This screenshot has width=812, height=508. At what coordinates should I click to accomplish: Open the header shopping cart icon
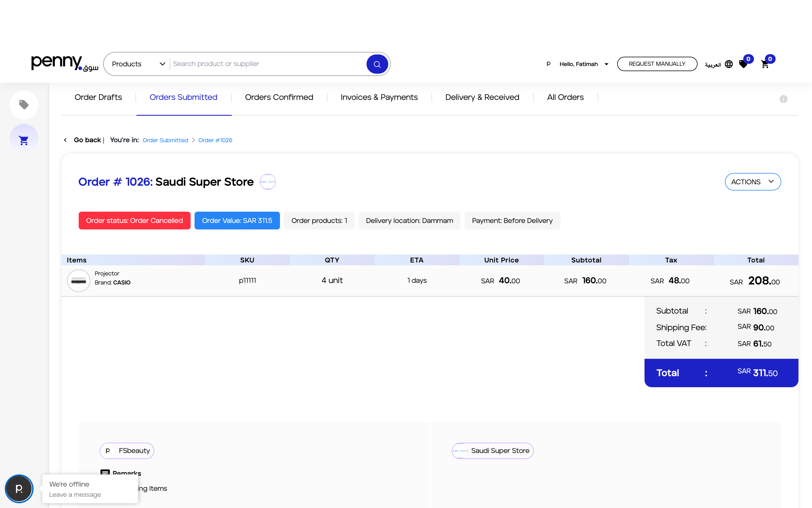[765, 64]
